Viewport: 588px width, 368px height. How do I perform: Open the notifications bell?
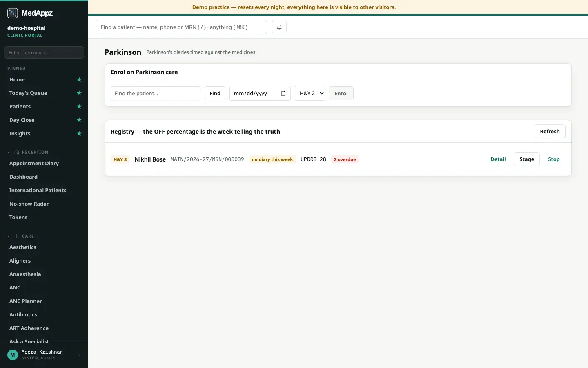[279, 27]
